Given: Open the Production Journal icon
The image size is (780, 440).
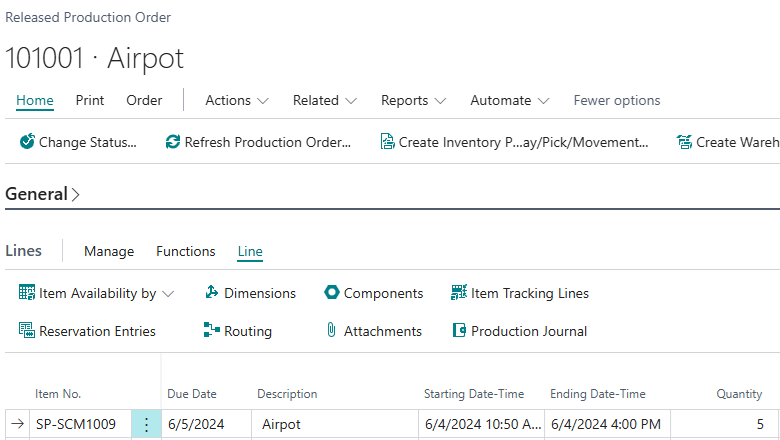Looking at the screenshot, I should click(x=459, y=331).
